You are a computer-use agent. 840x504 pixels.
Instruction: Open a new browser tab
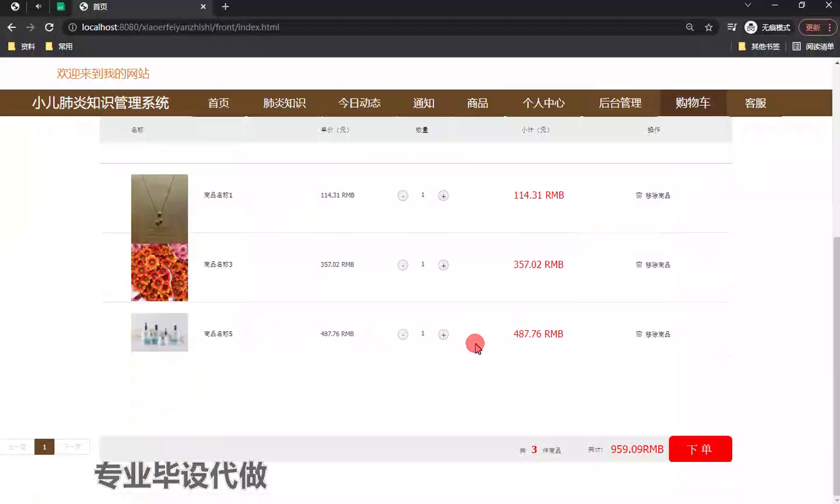pos(226,7)
